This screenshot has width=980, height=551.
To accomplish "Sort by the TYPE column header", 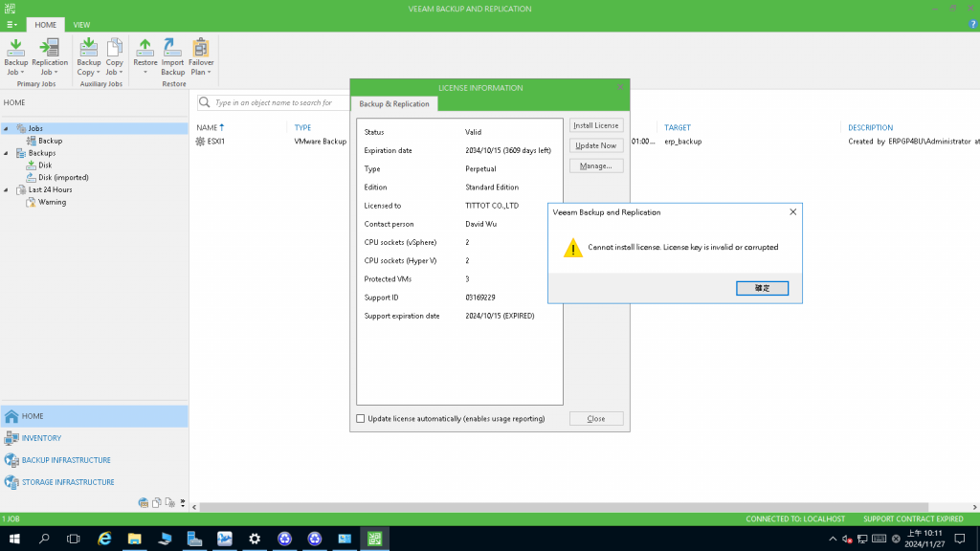I will pyautogui.click(x=302, y=127).
